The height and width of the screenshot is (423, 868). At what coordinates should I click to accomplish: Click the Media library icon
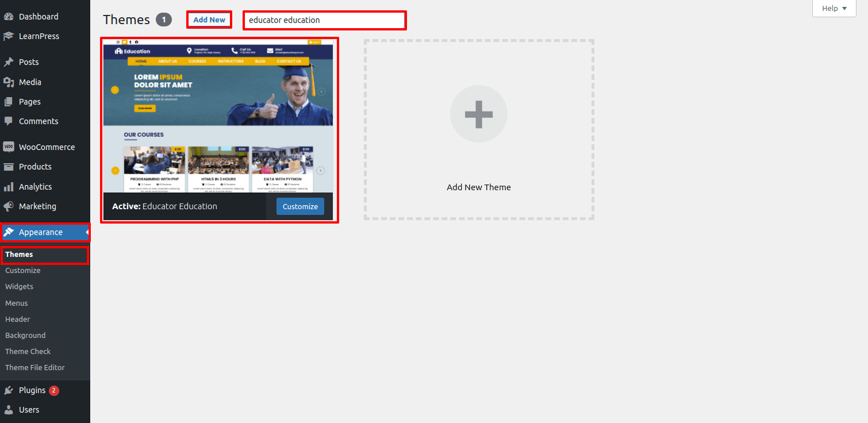9,82
